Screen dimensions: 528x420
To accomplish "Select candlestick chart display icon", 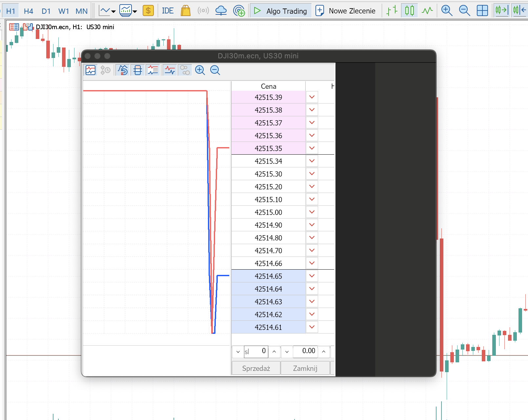I will (409, 11).
